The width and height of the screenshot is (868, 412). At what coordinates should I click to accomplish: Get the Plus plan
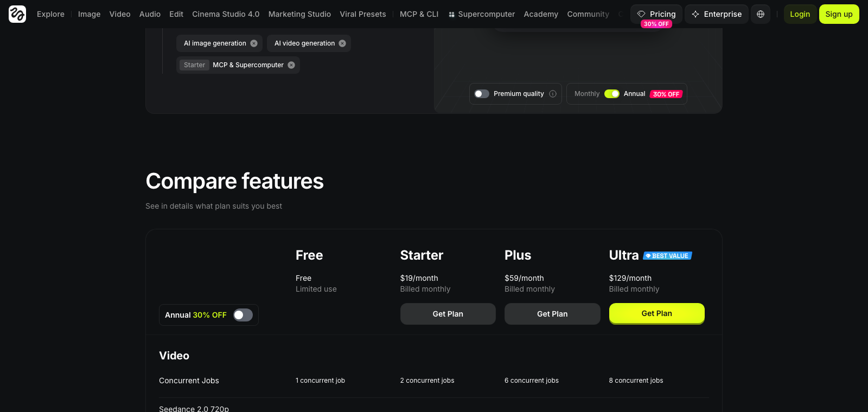(552, 314)
